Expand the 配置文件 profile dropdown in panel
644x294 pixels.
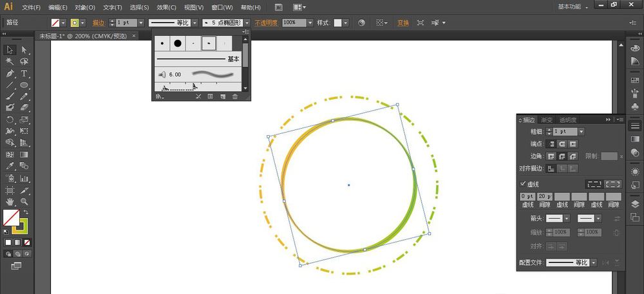tap(593, 262)
